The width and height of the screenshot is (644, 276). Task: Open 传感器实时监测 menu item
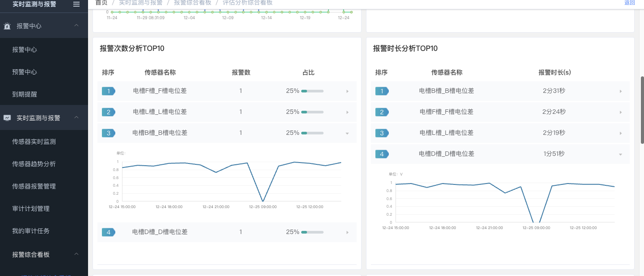click(x=34, y=142)
